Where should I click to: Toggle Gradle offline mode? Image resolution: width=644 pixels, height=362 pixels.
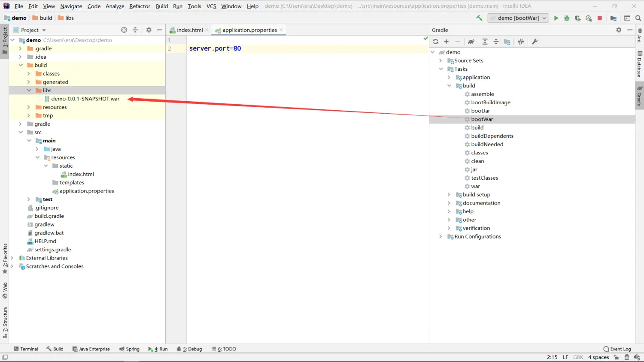[521, 42]
